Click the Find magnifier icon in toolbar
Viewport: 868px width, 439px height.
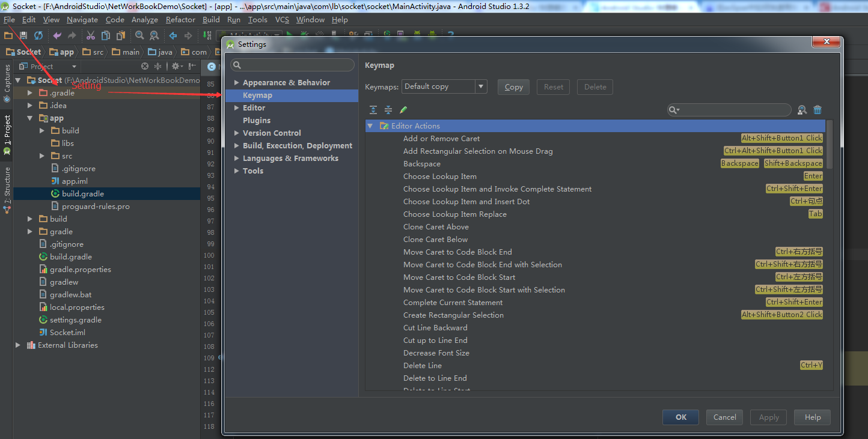pyautogui.click(x=139, y=35)
